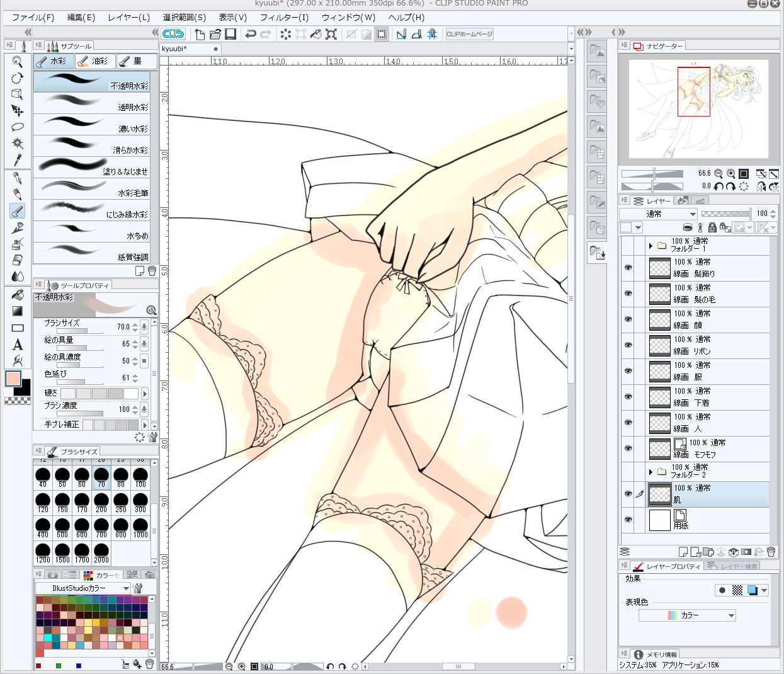Open the ファイル(F) menu
784x674 pixels.
33,17
